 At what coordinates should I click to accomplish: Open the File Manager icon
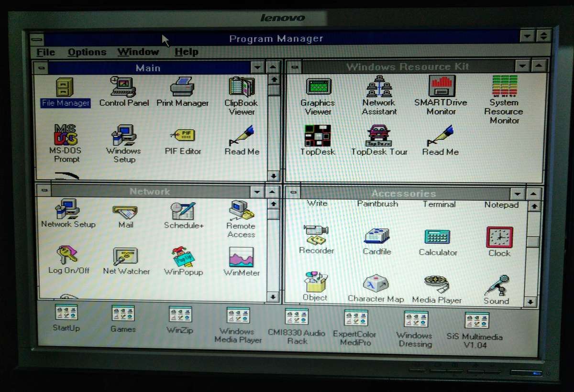(x=65, y=88)
